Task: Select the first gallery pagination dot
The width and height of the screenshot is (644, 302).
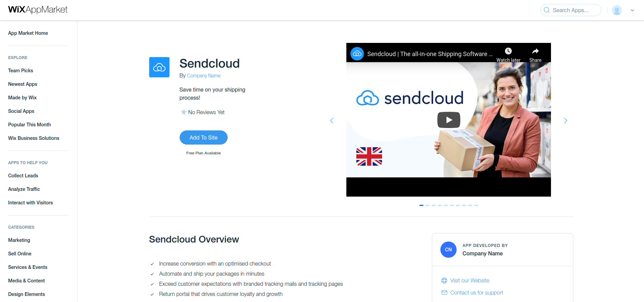Action: [421, 205]
